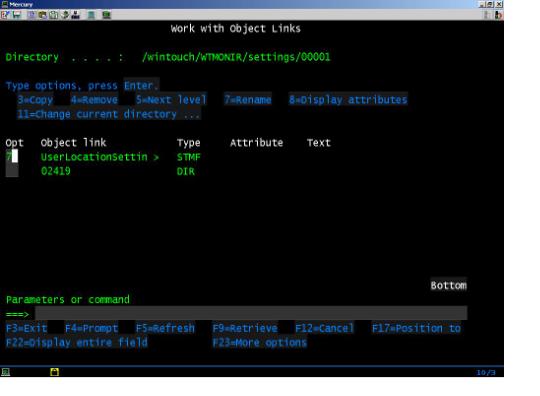
Task: Click the highlighted Enter hotspot
Action: click(x=141, y=85)
